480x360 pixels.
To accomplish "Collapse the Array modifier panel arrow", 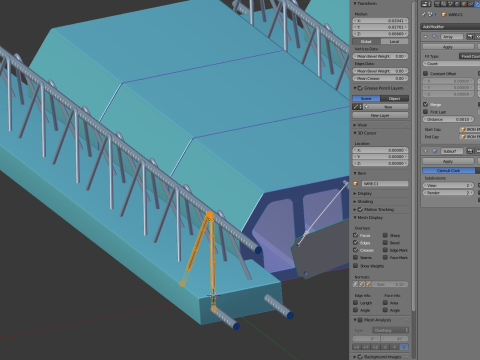I will [x=426, y=36].
